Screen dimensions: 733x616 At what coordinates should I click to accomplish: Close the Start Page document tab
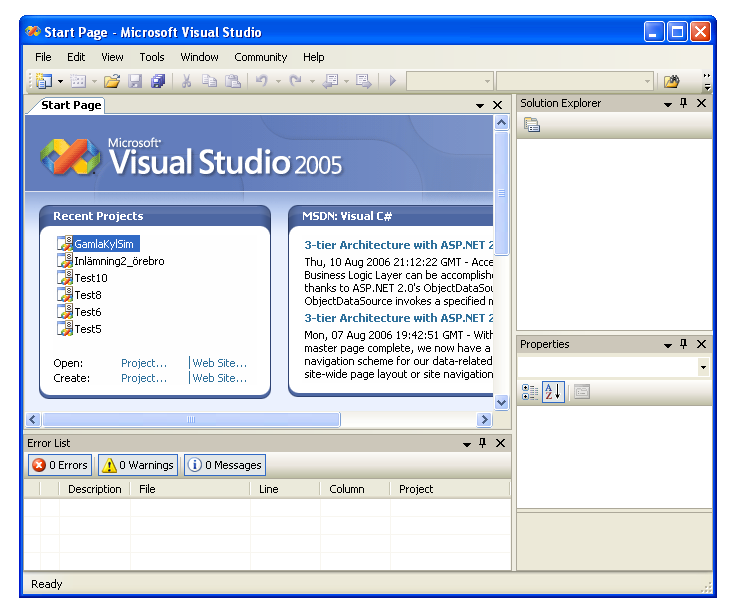coord(497,106)
